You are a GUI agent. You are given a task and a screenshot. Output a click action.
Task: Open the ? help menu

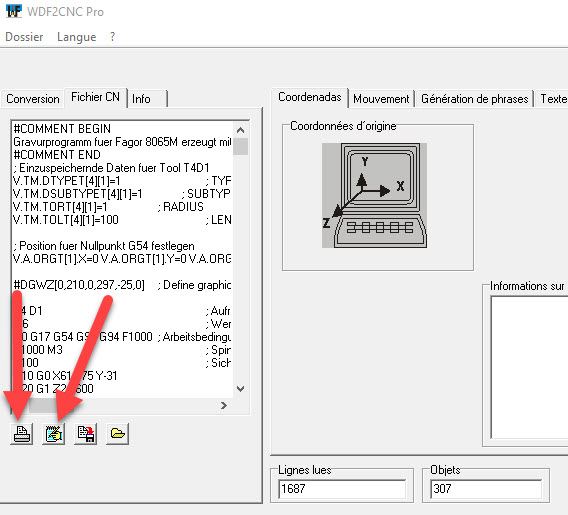point(113,37)
